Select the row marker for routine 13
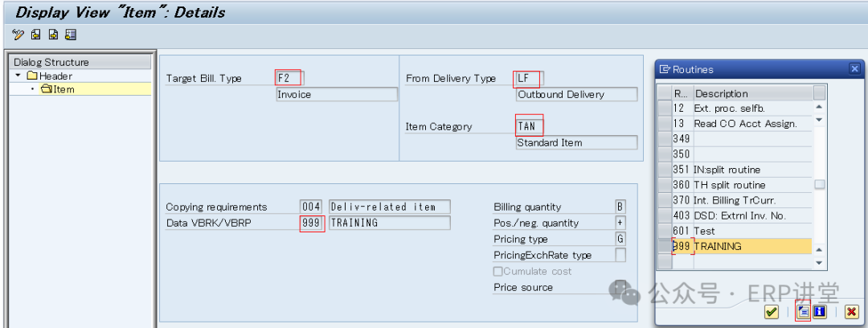The width and height of the screenshot is (868, 328). click(664, 124)
